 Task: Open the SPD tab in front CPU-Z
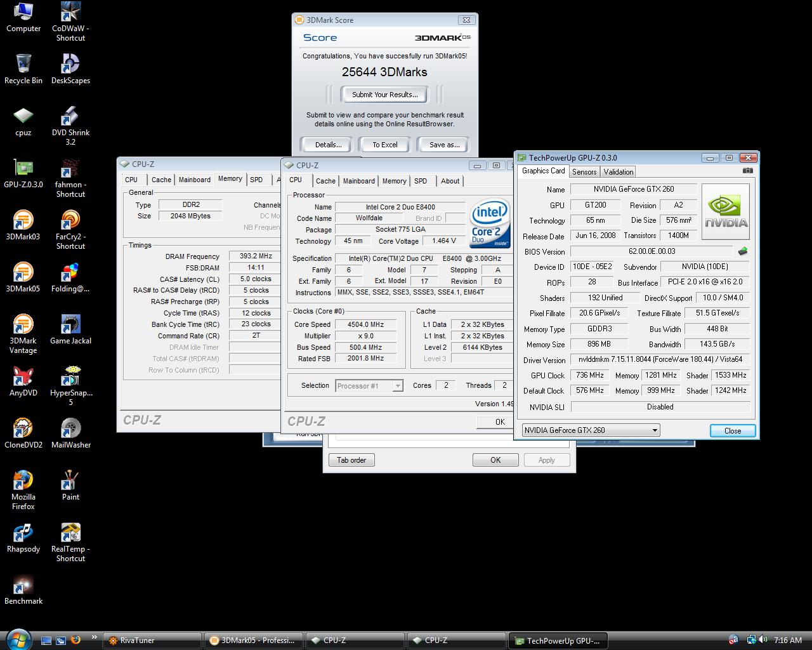421,181
